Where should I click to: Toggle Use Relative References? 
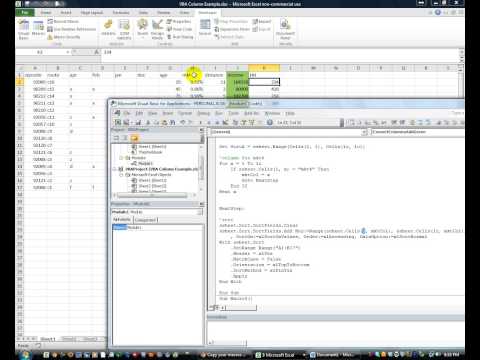point(72,29)
